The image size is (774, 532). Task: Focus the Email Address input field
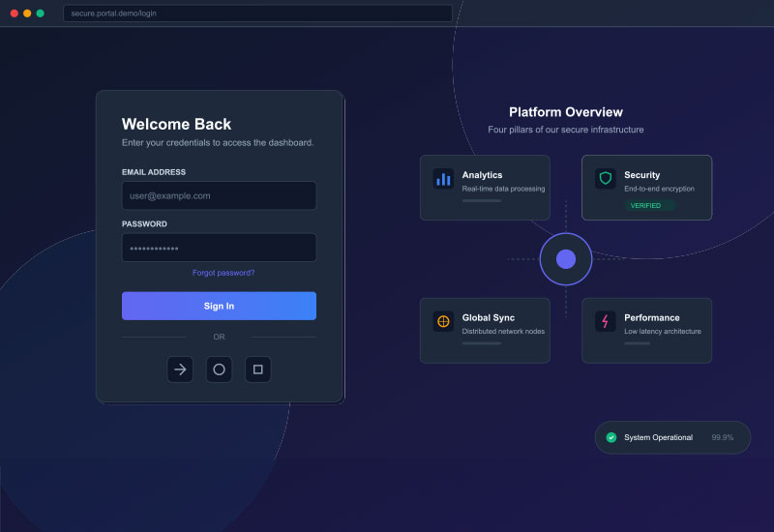tap(219, 195)
